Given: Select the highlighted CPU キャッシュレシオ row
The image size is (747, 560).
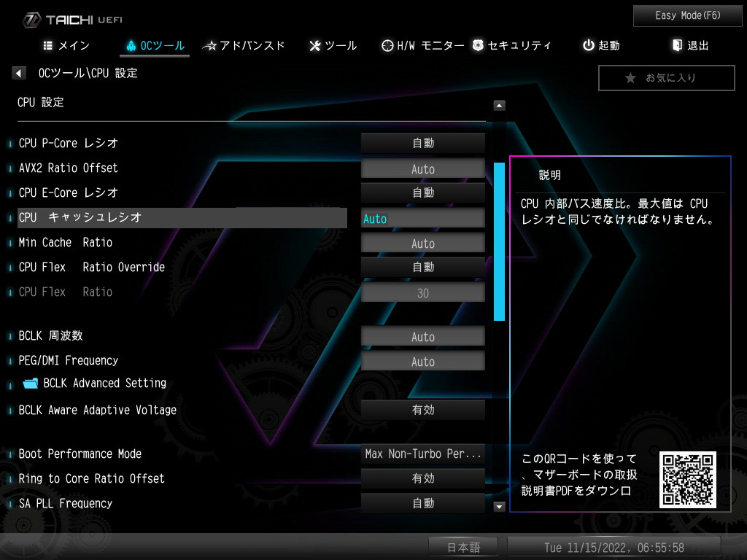Looking at the screenshot, I should pyautogui.click(x=182, y=217).
